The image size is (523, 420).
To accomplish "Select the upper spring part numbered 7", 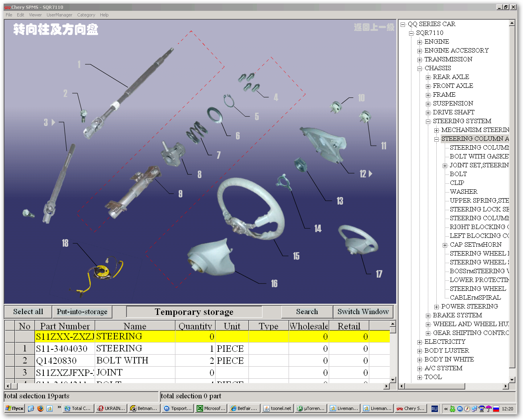I will point(197,132).
